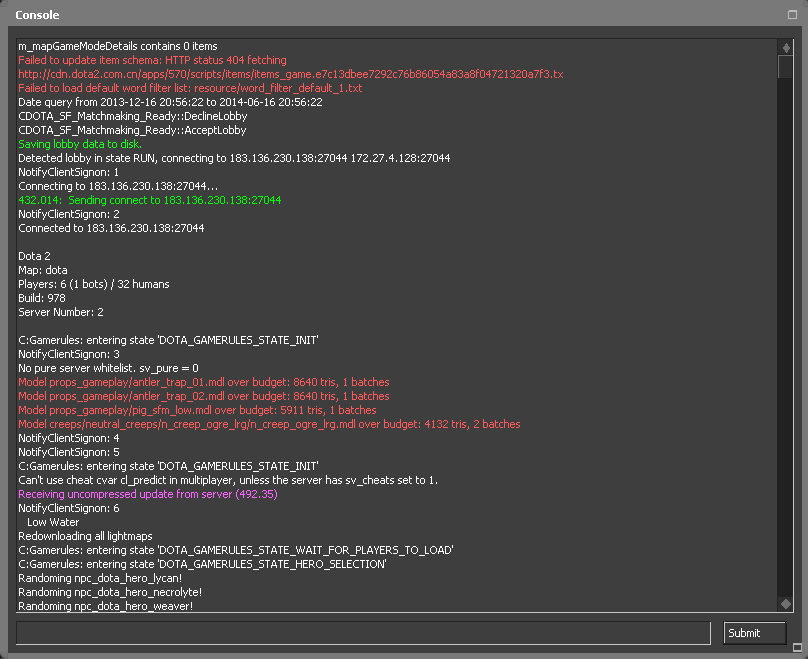This screenshot has height=659, width=808.
Task: Click 'Failed to update item schema' line
Action: (153, 60)
